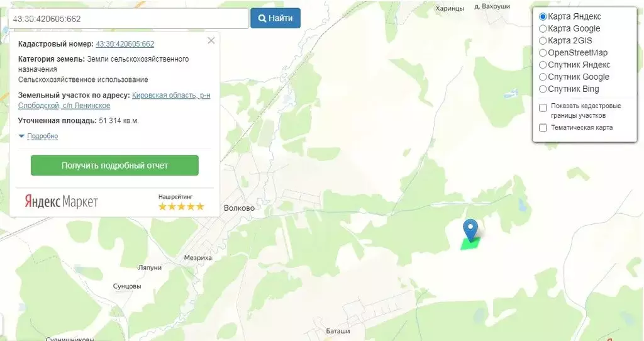Open cadastral number 43:30:420605:662 link
Screen dimensions: 644x341
[x=125, y=44]
